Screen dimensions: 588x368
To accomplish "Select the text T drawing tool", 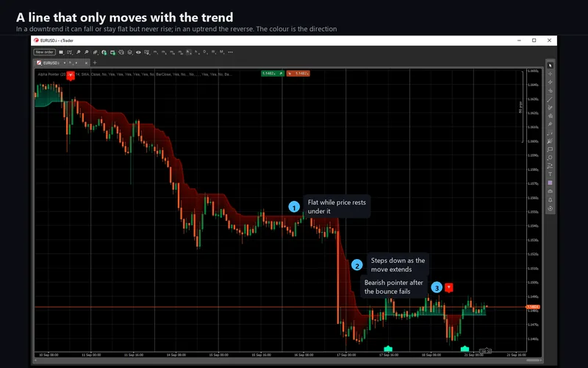I will point(550,174).
